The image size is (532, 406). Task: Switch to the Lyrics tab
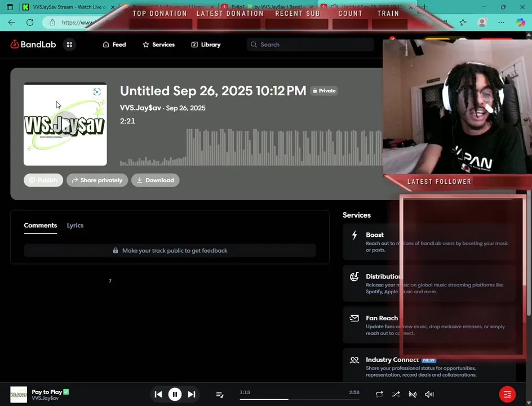pos(75,226)
